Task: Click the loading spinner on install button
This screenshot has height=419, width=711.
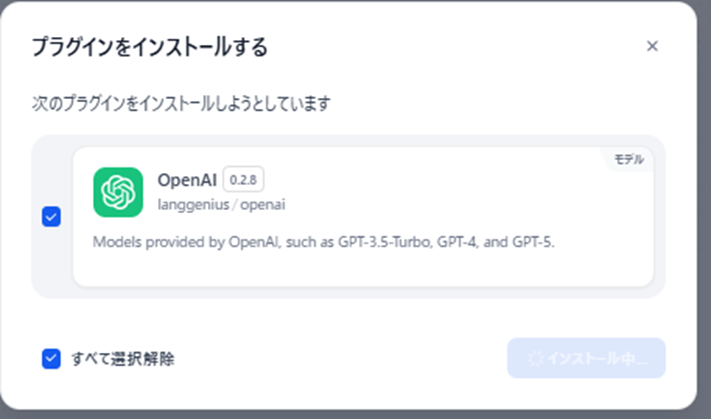Action: tap(536, 358)
